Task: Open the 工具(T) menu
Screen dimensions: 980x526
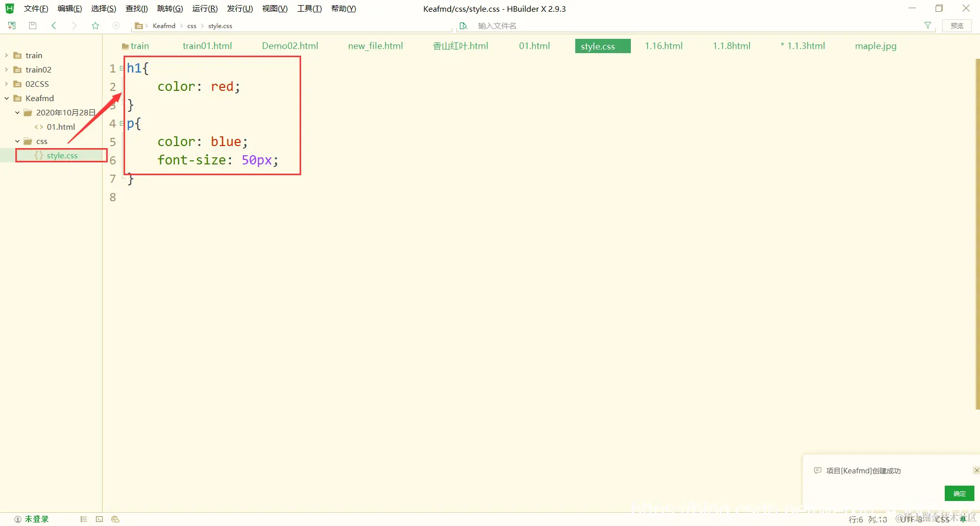Action: coord(310,9)
